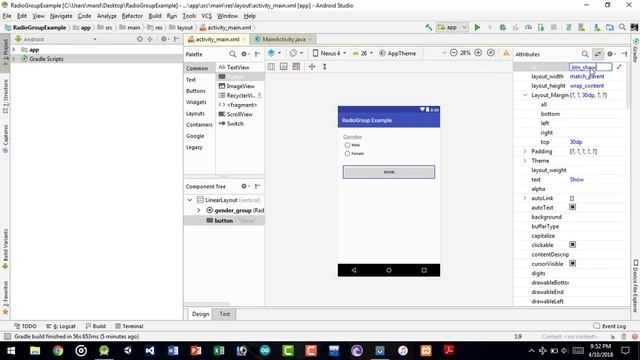Expand the gender_group node in the Component Tree

click(199, 210)
